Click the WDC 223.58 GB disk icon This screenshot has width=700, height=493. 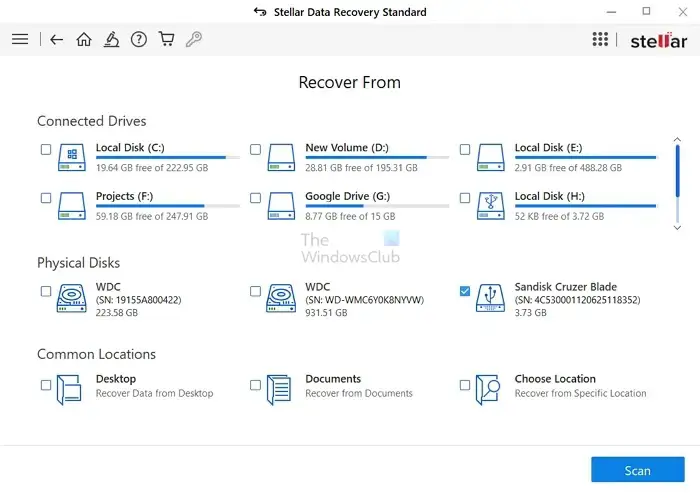tap(71, 298)
